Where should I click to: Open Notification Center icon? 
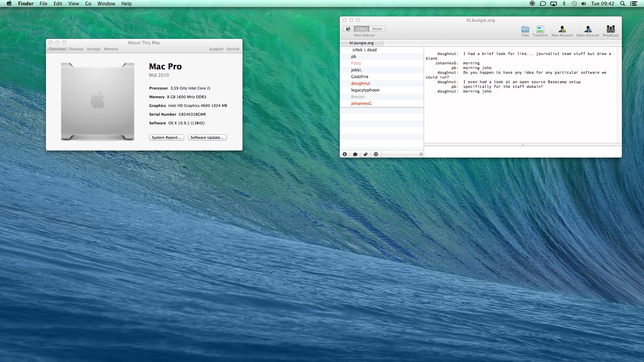click(x=634, y=4)
